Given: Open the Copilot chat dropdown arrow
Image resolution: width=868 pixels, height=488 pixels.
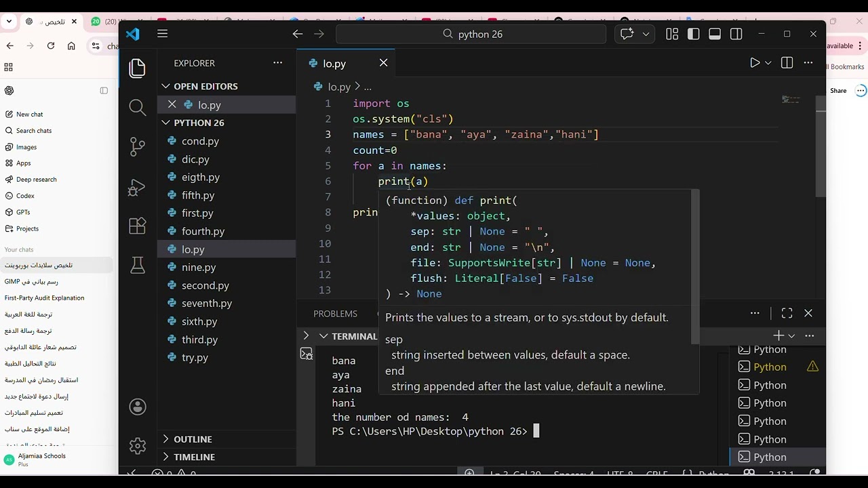Looking at the screenshot, I should (x=646, y=34).
